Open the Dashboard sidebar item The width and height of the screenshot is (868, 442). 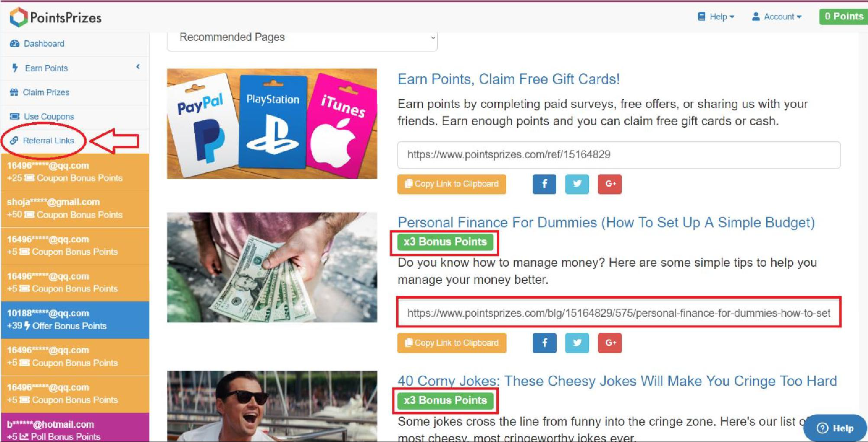tap(75, 44)
